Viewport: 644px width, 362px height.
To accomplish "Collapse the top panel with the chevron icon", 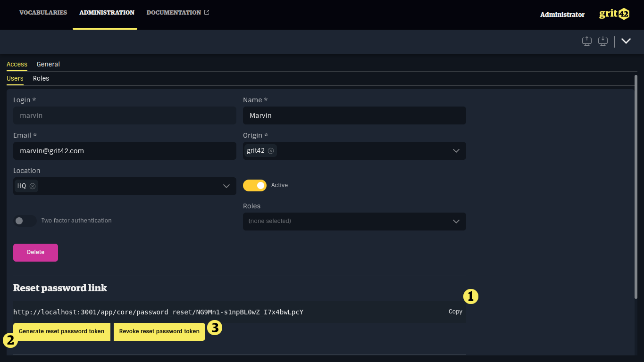I will [626, 41].
